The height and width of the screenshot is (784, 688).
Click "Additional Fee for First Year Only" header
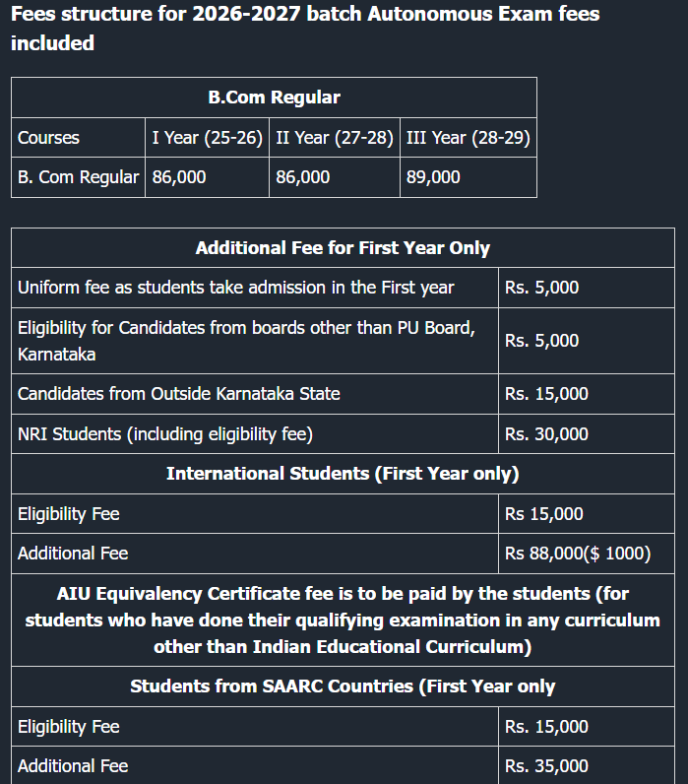(x=343, y=248)
